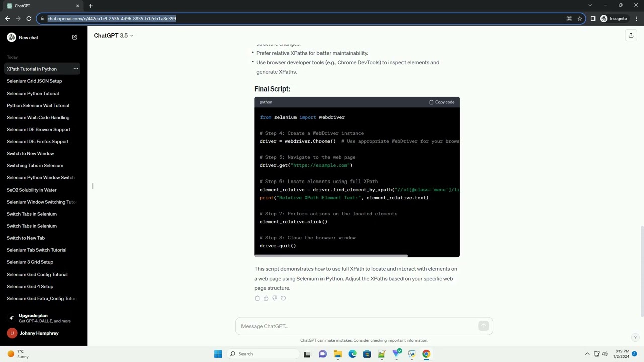Open the browser side panel

pos(593,19)
